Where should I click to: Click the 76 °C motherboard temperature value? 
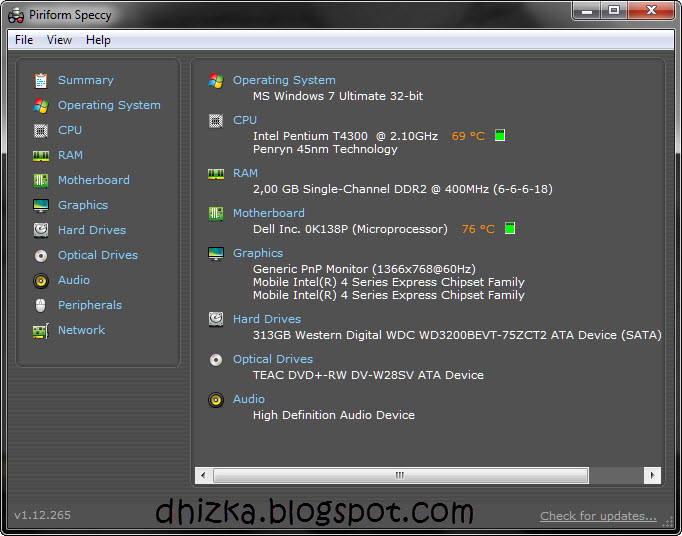tap(478, 229)
